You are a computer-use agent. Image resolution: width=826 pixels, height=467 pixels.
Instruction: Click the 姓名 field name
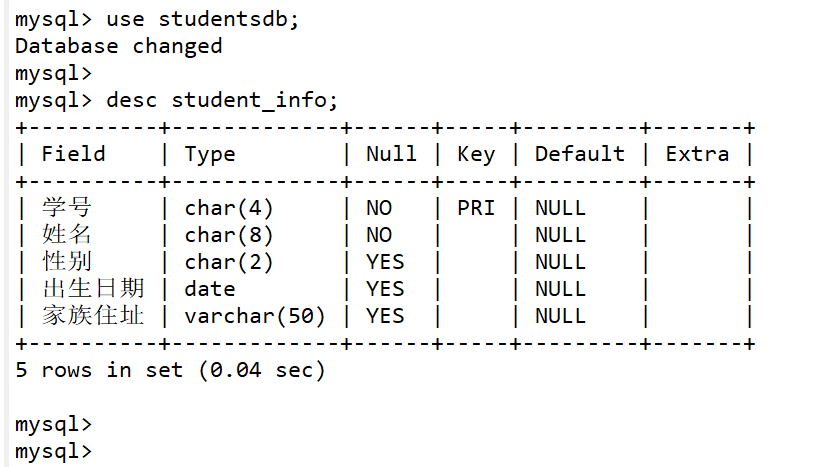[67, 235]
